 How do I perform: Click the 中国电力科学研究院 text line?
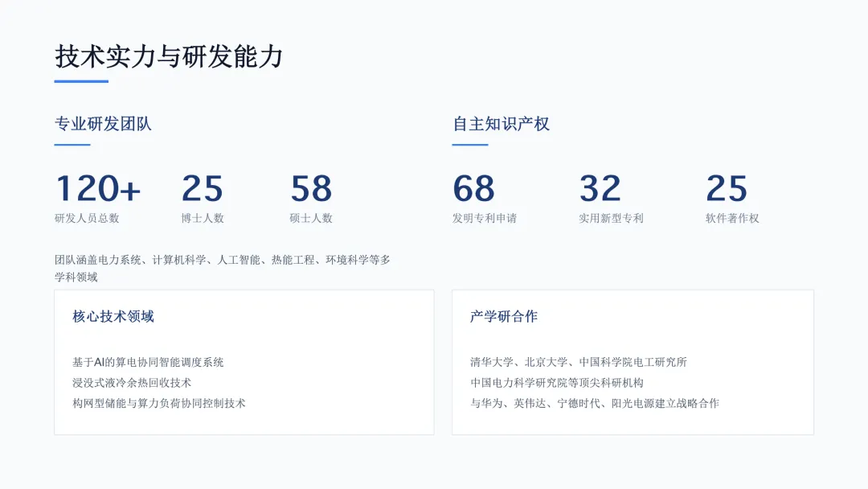557,383
